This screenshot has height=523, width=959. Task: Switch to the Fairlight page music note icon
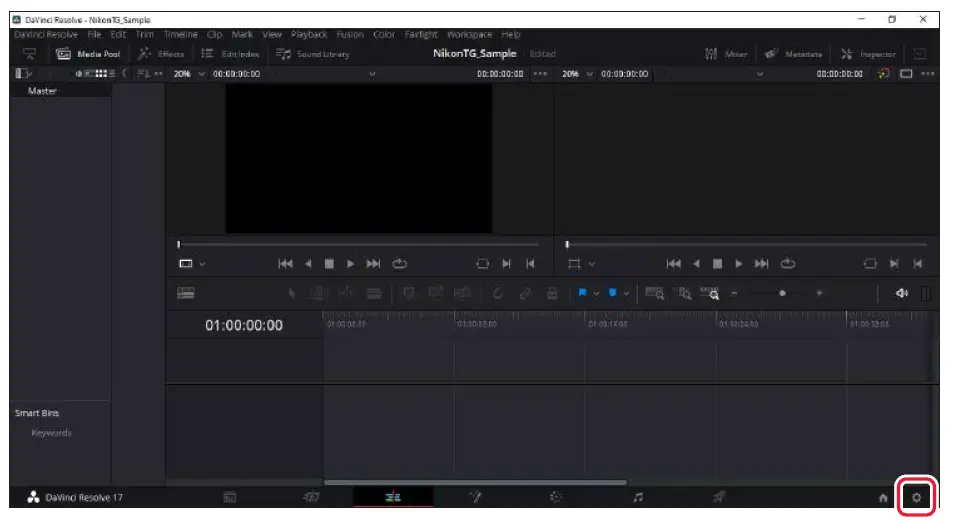[637, 497]
